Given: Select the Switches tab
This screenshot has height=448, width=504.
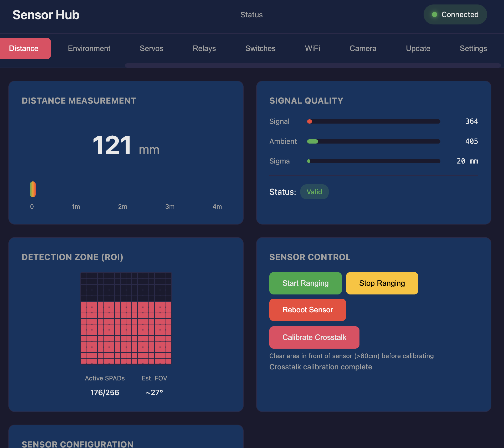Looking at the screenshot, I should pos(260,48).
